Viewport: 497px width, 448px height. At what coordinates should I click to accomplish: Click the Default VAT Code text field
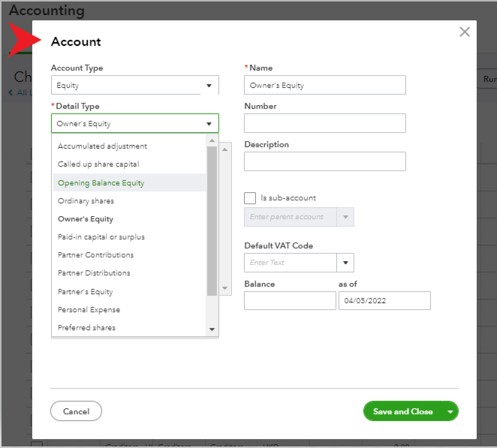[290, 263]
